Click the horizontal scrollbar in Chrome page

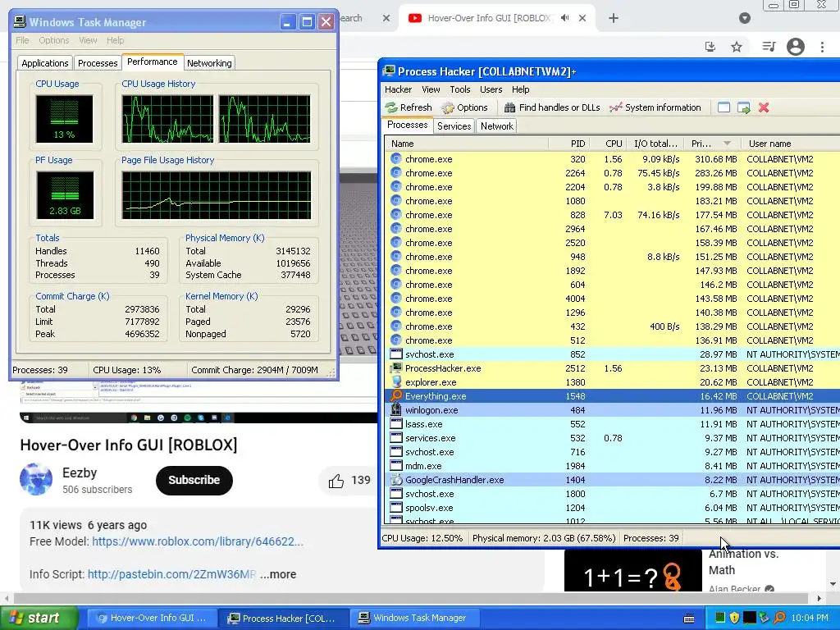tap(411, 598)
